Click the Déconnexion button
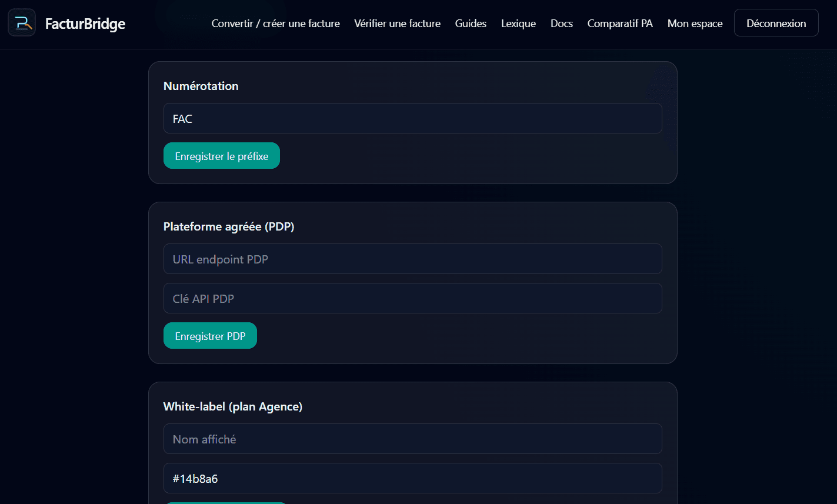 pyautogui.click(x=776, y=23)
